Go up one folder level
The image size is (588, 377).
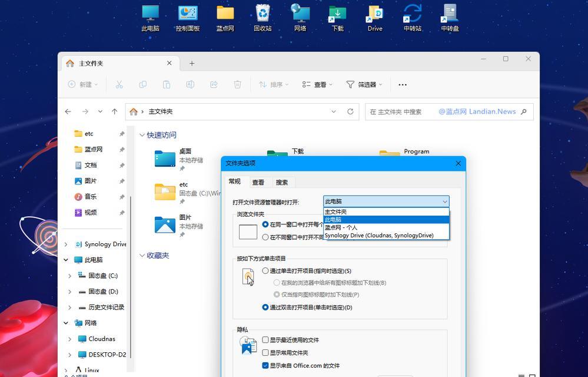(x=114, y=111)
